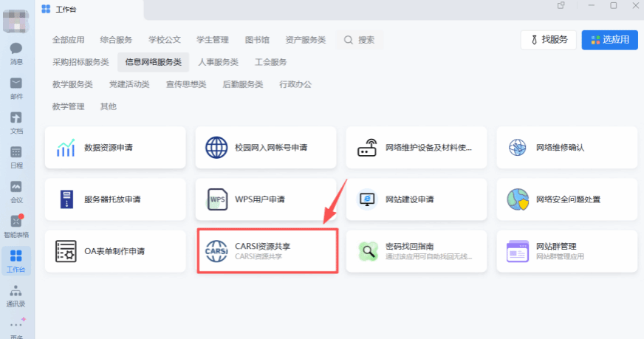Select the 教学服务类 category tab
This screenshot has height=339, width=644.
pyautogui.click(x=72, y=84)
